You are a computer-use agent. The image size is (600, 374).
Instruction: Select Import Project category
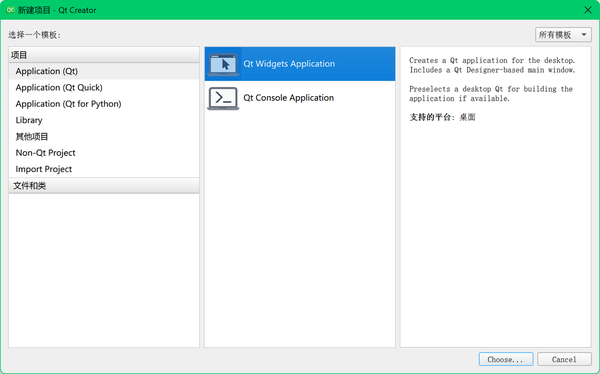click(104, 169)
